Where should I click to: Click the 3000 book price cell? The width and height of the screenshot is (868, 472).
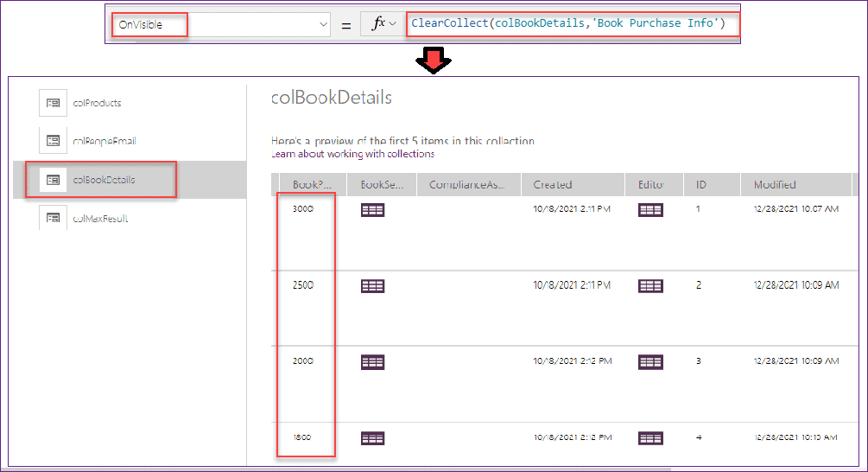303,209
